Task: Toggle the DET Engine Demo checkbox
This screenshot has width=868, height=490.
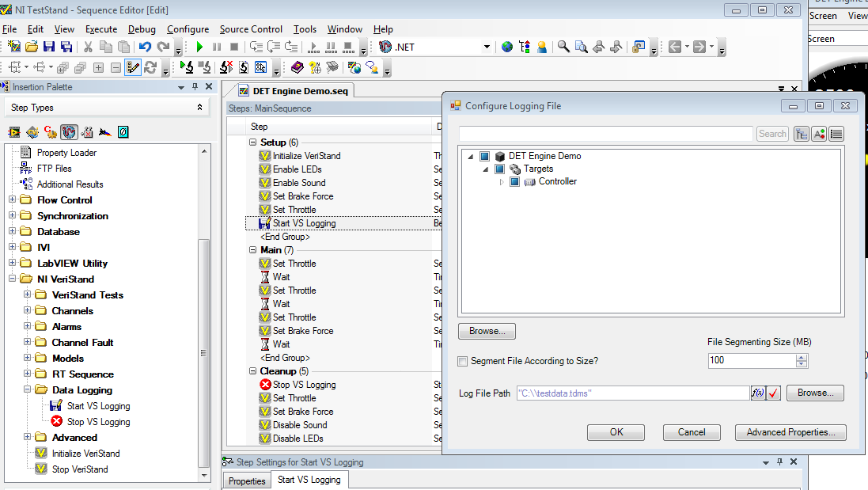Action: click(485, 157)
